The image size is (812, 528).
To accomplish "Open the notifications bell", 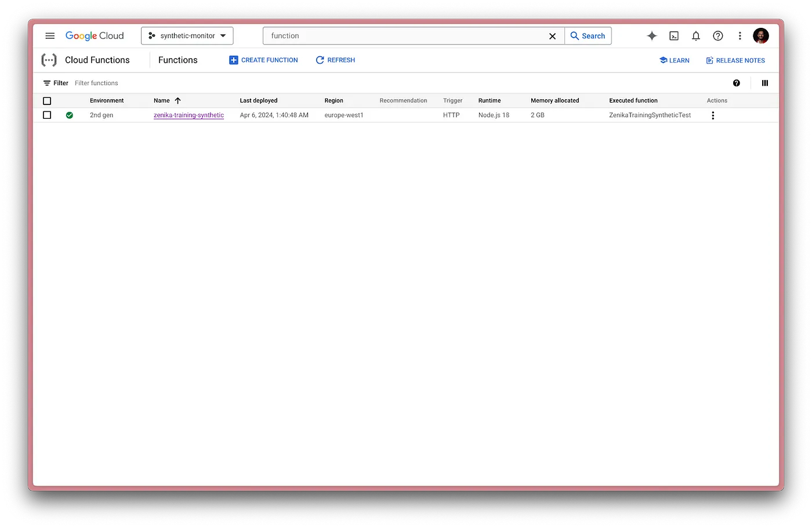I will pyautogui.click(x=696, y=36).
